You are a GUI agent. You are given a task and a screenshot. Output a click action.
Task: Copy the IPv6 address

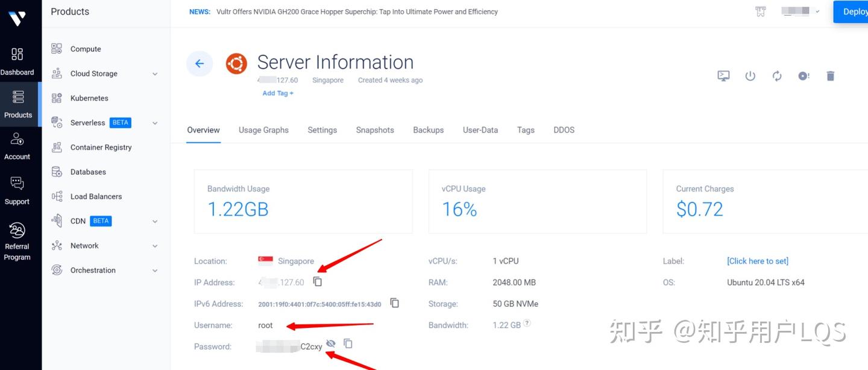(395, 303)
